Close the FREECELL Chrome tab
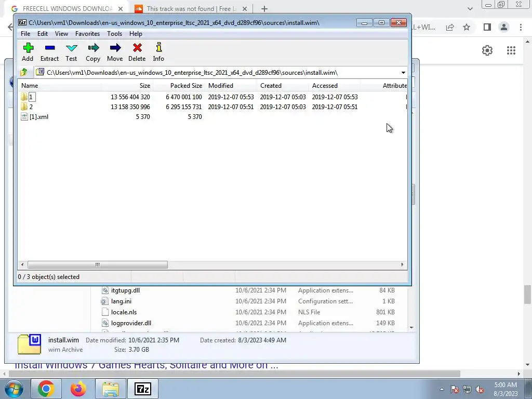Viewport: 532px width, 399px height. pos(121,9)
